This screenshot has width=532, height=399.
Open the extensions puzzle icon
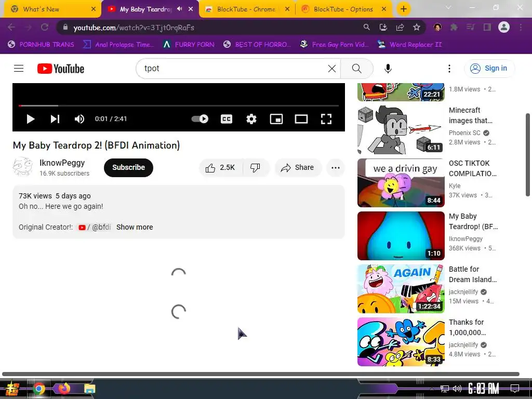454,28
